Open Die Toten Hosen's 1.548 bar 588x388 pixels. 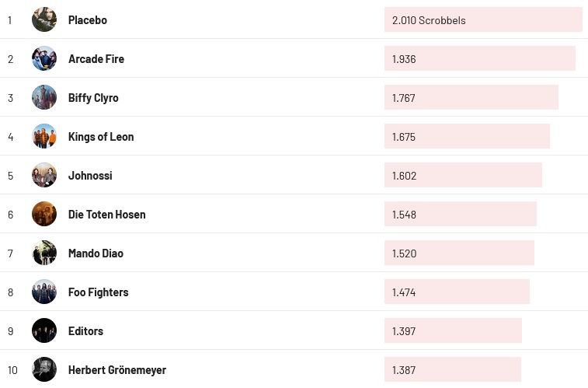(460, 215)
